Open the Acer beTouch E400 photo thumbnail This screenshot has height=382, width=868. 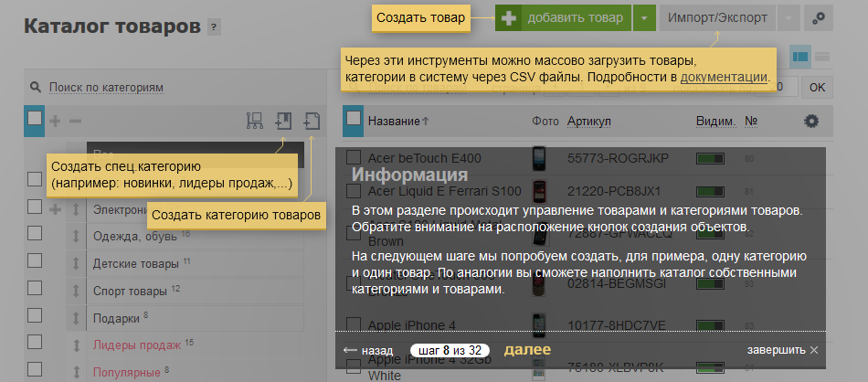coord(540,158)
